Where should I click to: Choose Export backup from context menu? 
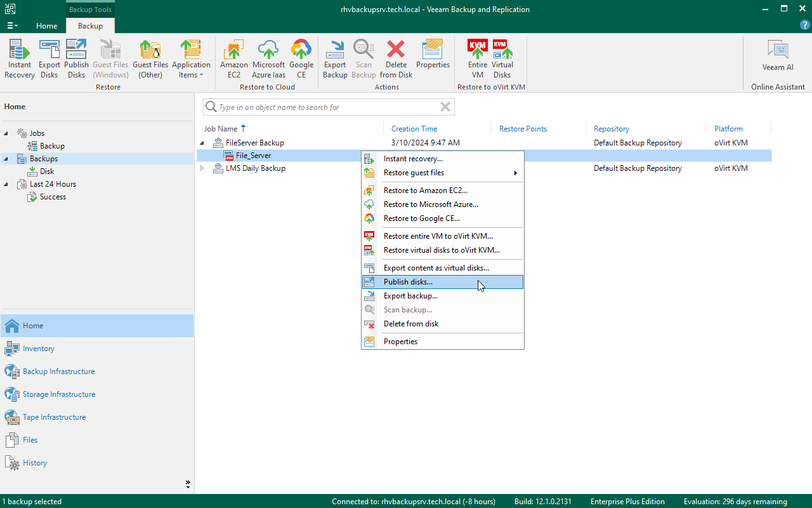[x=443, y=296]
